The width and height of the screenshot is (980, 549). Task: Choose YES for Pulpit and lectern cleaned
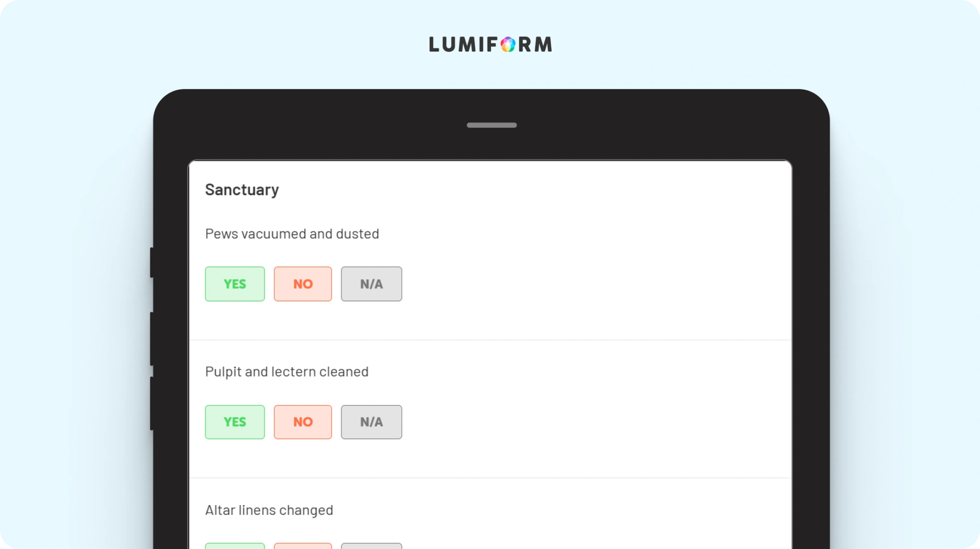234,422
